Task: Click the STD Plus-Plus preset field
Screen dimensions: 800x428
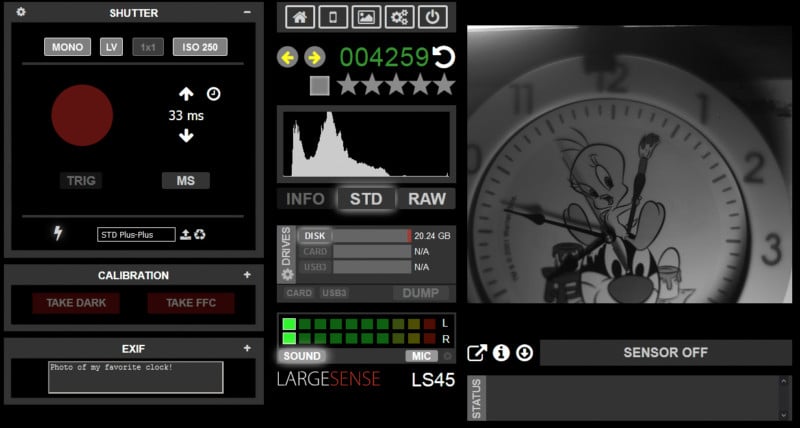Action: 136,235
